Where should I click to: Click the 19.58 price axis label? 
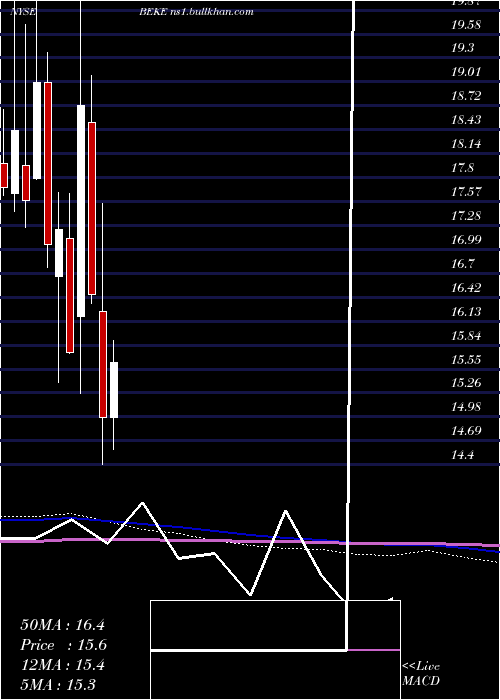(x=466, y=25)
